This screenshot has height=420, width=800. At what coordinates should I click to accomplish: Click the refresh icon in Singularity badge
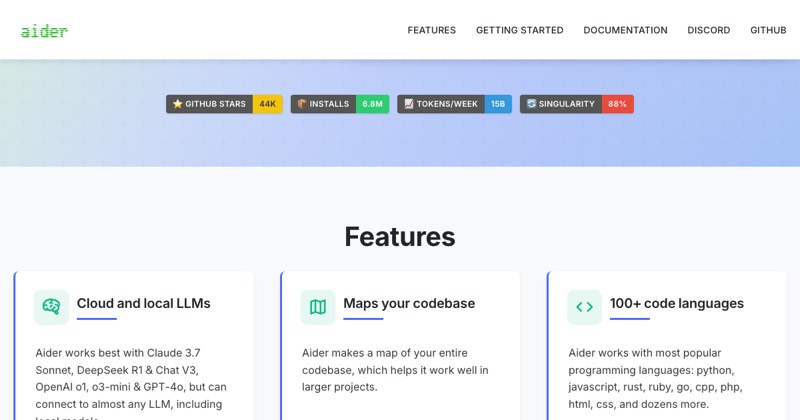click(x=531, y=104)
